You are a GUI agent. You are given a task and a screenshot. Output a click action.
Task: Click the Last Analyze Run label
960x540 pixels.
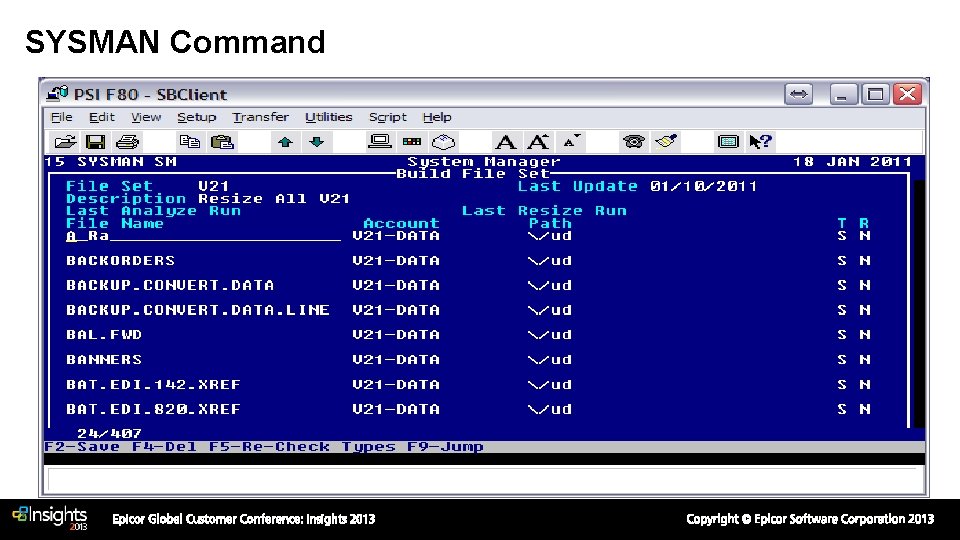point(154,211)
